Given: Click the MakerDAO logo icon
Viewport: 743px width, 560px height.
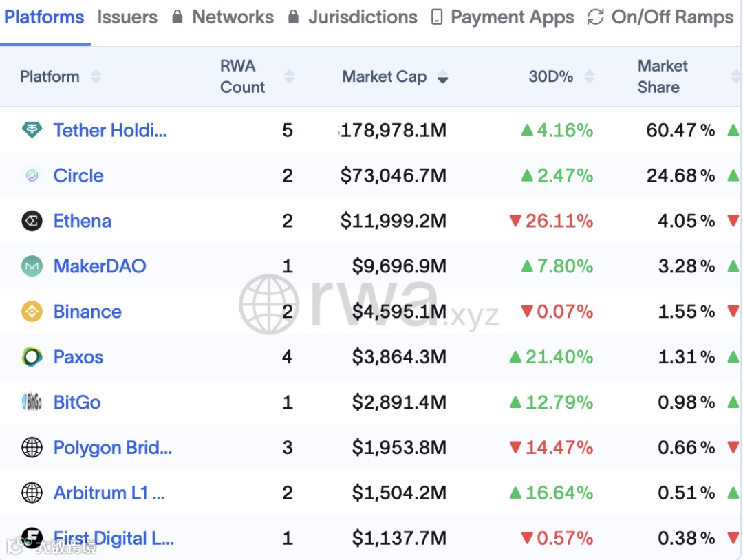Looking at the screenshot, I should pyautogui.click(x=32, y=266).
